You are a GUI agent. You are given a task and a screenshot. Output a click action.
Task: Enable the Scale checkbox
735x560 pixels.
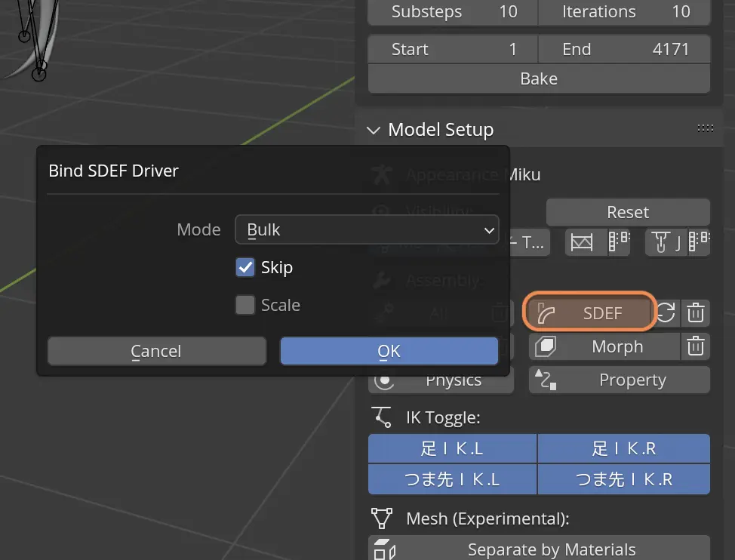[245, 305]
